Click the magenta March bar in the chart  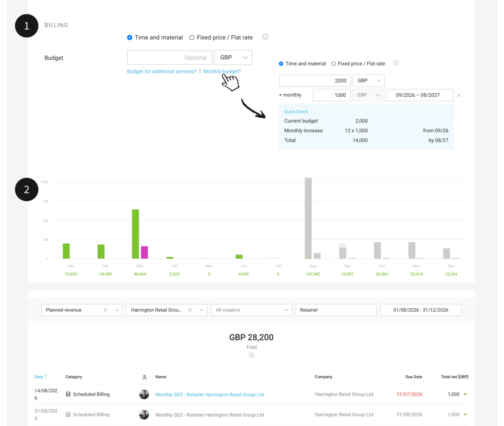tap(144, 252)
